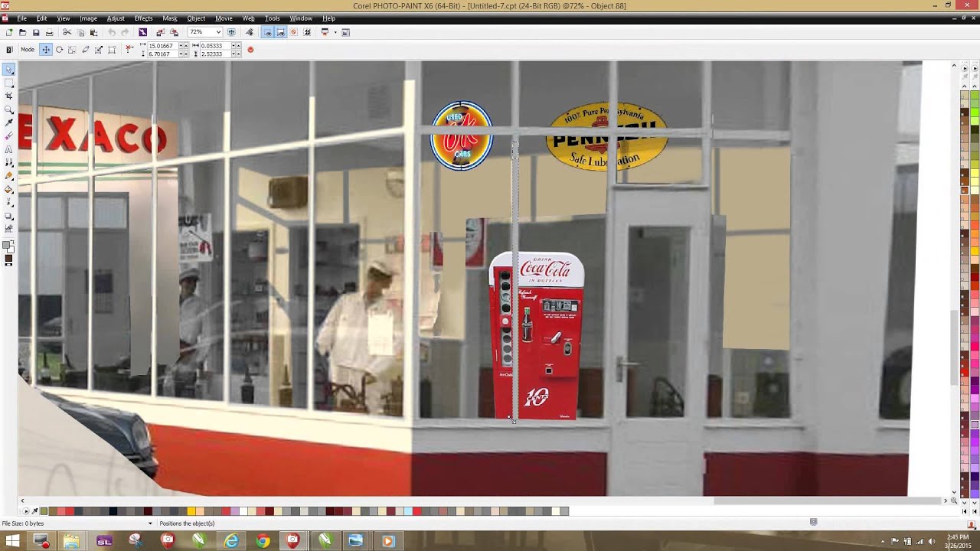Open the Window menu
Screen dimensions: 980x551
301,18
